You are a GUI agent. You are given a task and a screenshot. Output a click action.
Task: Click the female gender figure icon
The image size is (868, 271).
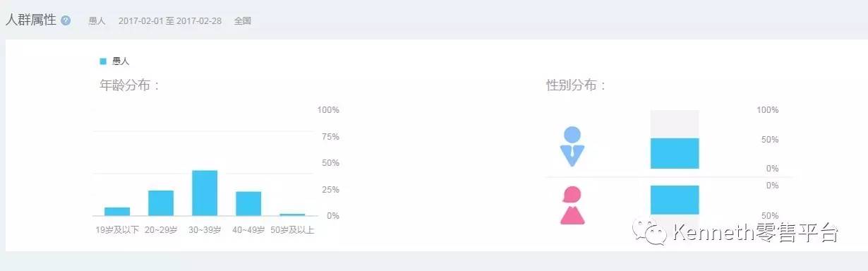coord(572,205)
